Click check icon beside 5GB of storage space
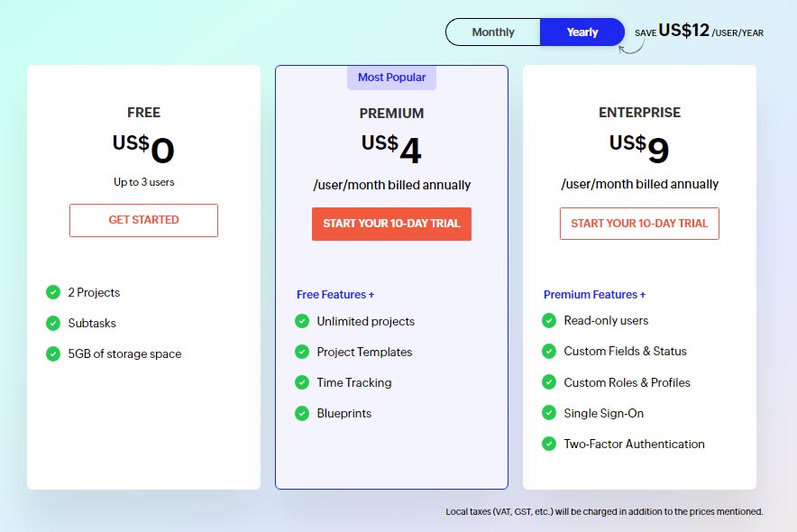Viewport: 797px width, 532px height. 53,353
